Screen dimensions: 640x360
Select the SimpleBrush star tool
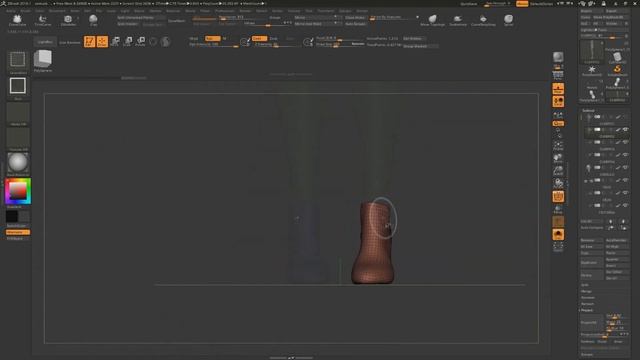pyautogui.click(x=592, y=71)
